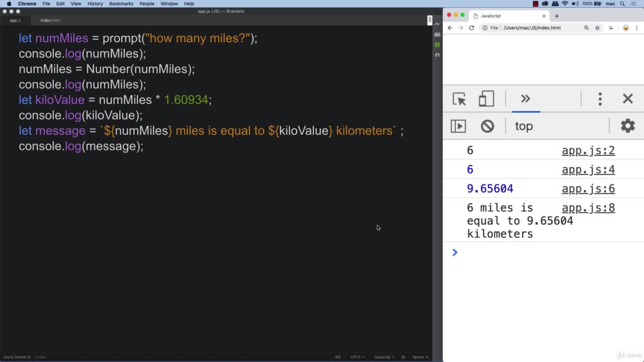Click the 1.60934 number in the code
The image size is (644, 362).
(x=186, y=100)
